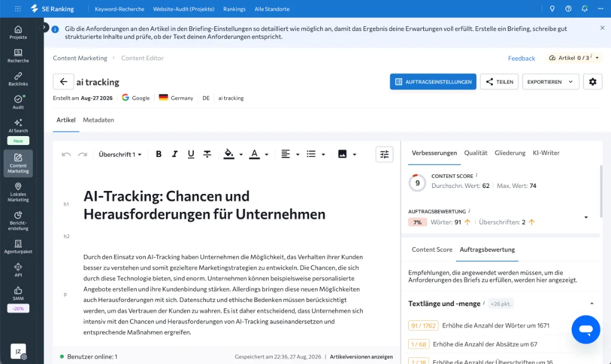Click the Teilen button

point(499,82)
